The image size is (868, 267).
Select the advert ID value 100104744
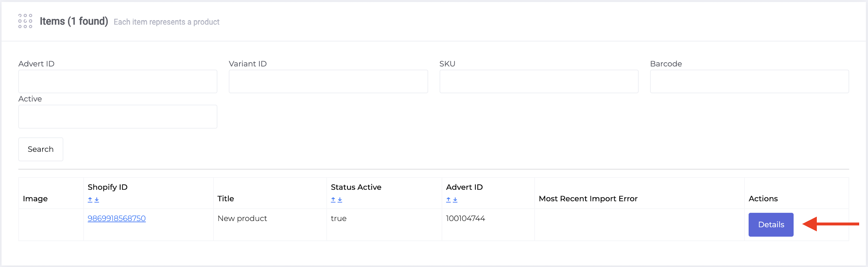465,218
